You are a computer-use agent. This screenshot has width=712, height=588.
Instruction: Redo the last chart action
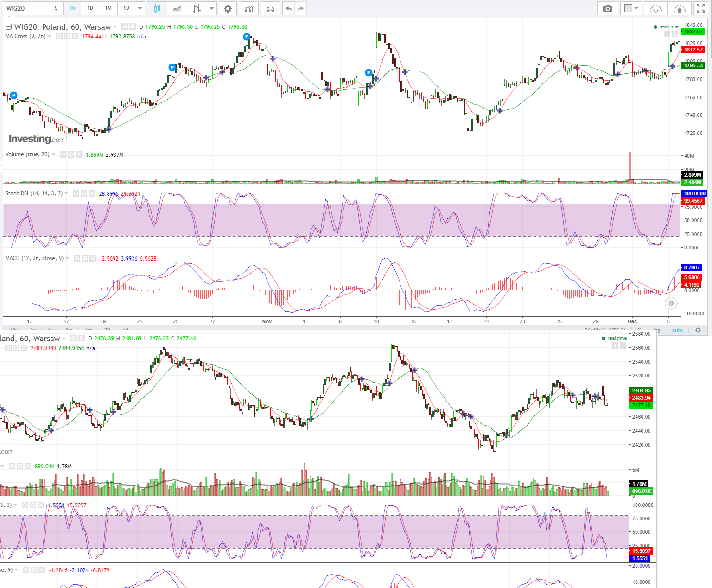300,8
